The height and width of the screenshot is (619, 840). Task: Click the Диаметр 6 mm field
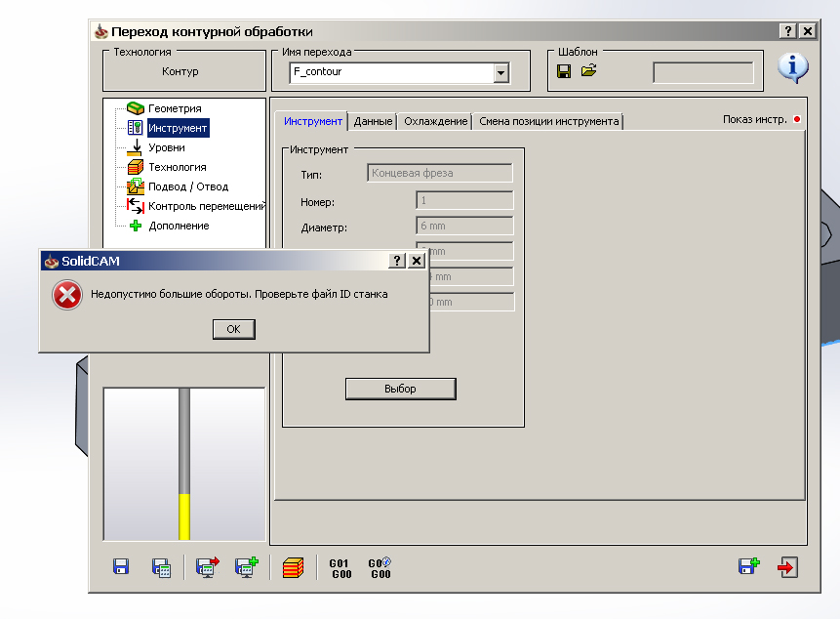coord(464,226)
